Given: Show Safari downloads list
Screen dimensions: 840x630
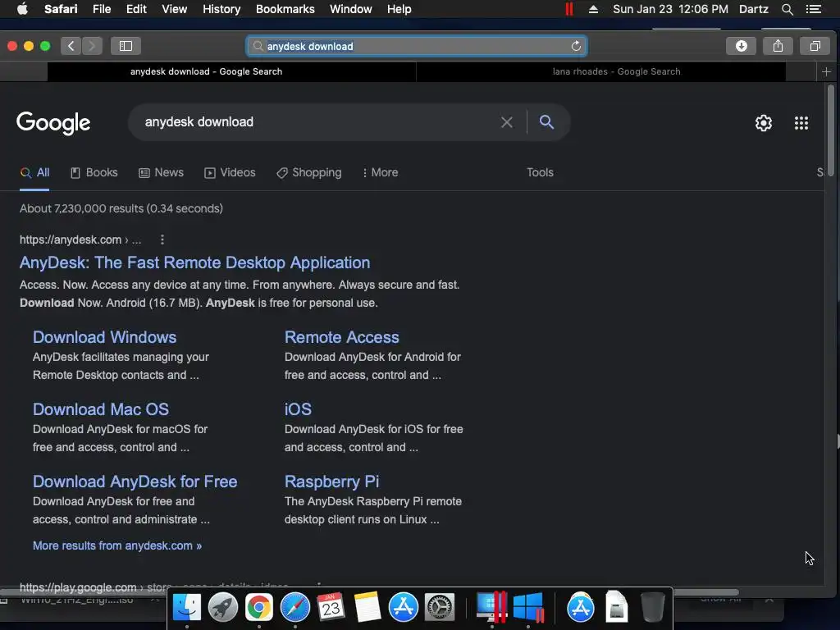Looking at the screenshot, I should [x=741, y=46].
